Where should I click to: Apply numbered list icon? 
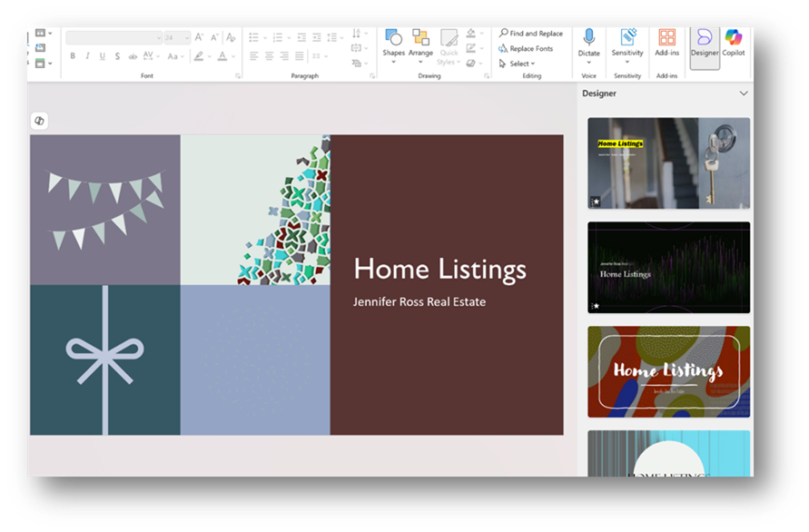point(278,37)
